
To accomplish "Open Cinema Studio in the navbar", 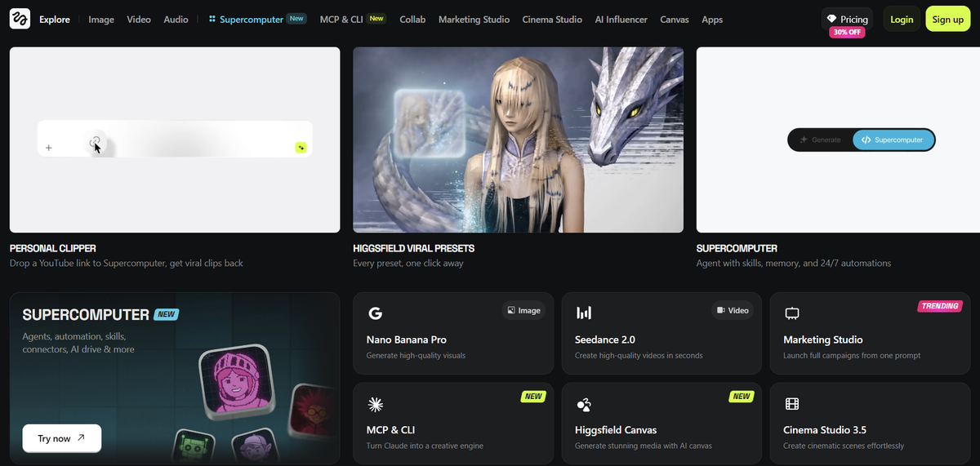I will coord(552,19).
